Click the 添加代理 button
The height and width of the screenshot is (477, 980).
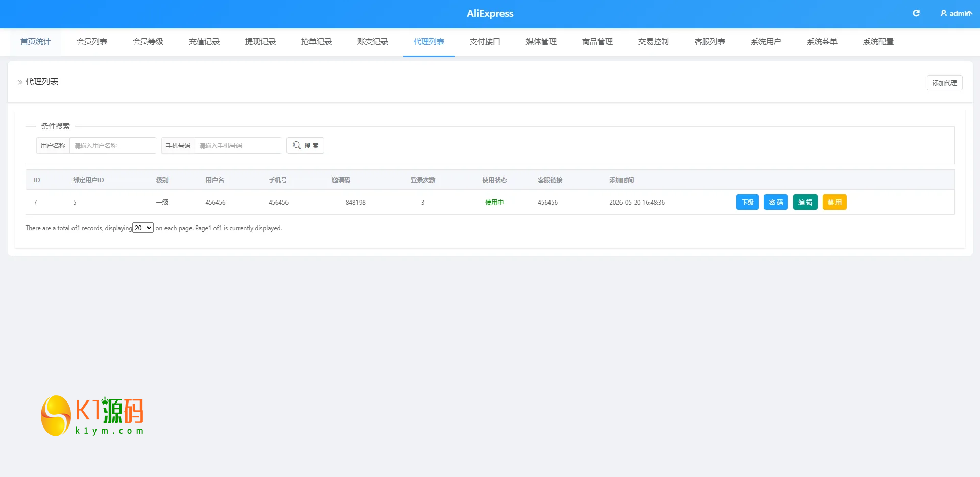[944, 83]
